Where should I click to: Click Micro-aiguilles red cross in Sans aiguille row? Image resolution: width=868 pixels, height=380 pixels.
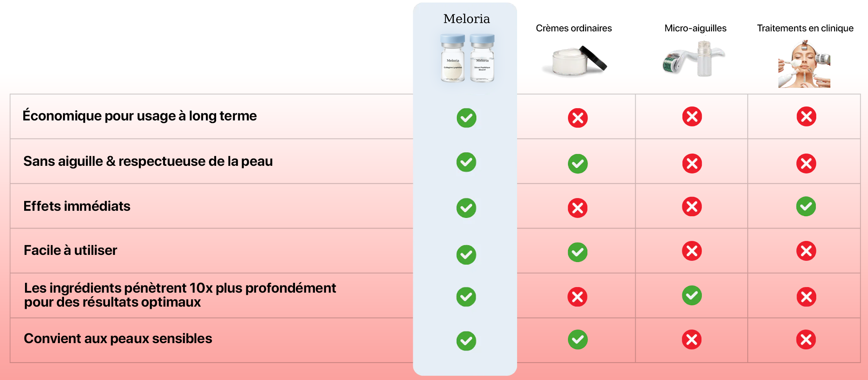coord(692,163)
